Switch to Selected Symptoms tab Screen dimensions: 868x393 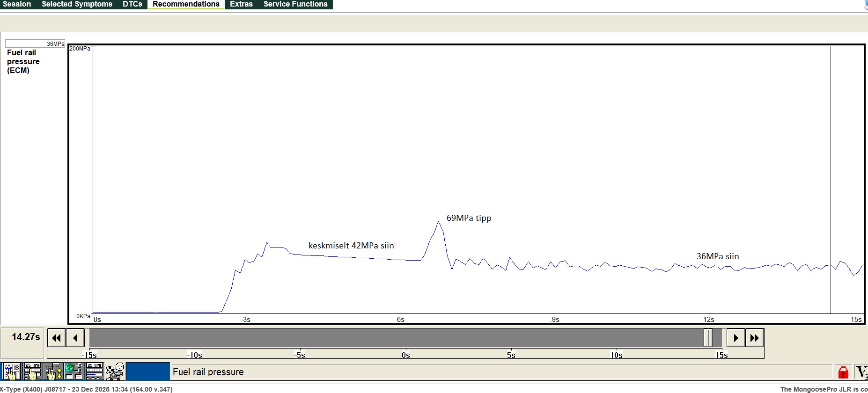pyautogui.click(x=77, y=4)
